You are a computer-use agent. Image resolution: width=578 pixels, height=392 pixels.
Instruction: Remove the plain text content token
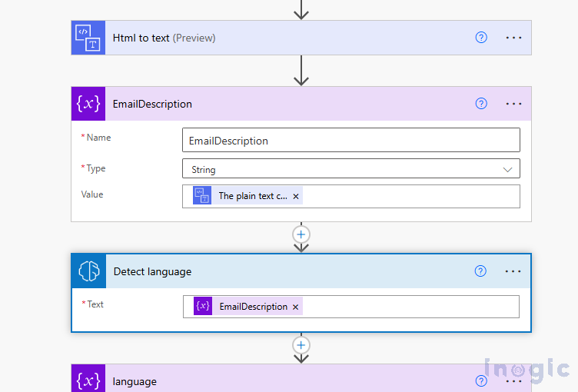(296, 196)
